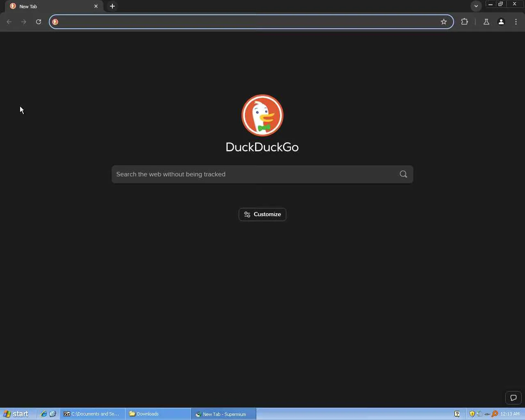Click the magnifying glass search icon

[x=404, y=174]
